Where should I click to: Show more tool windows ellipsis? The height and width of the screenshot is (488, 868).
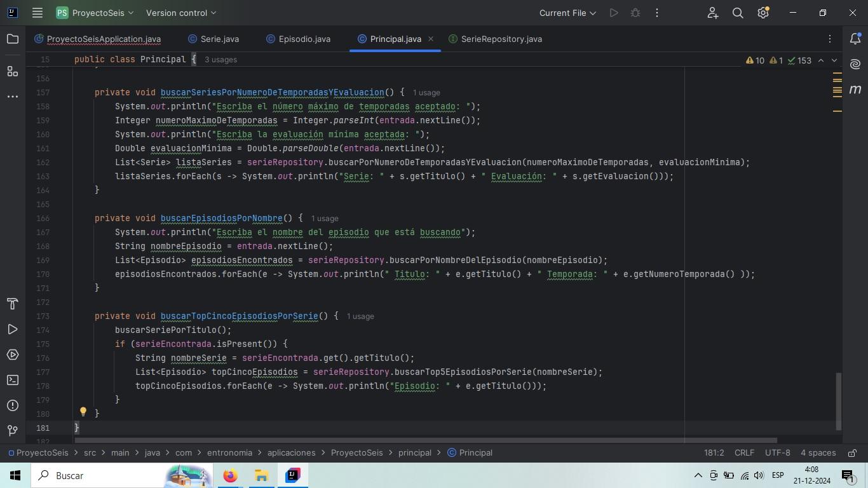tap(13, 97)
